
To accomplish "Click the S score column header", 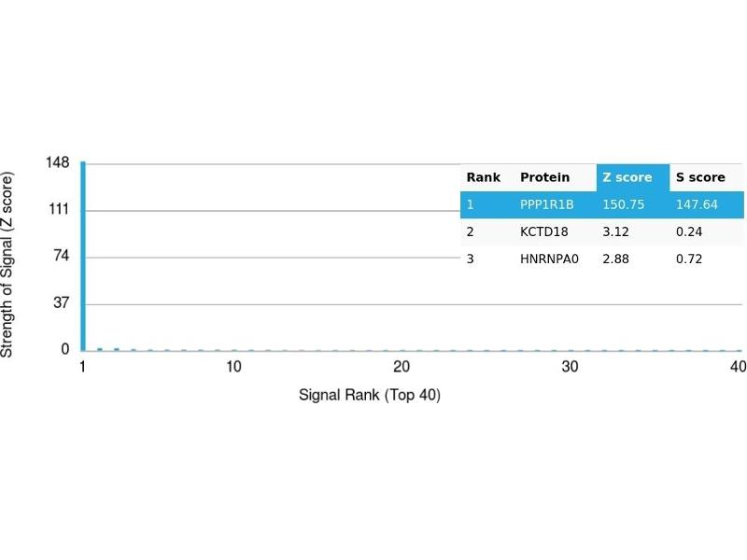I will (x=700, y=177).
